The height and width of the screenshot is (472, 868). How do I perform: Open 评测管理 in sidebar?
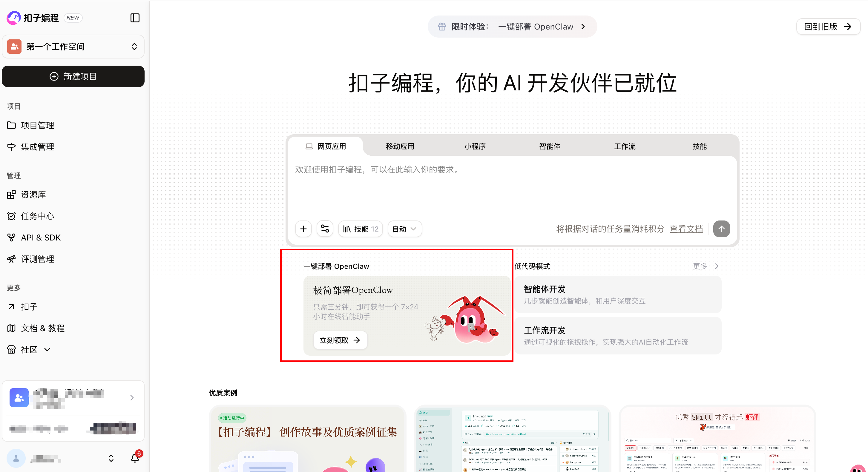[x=37, y=259]
